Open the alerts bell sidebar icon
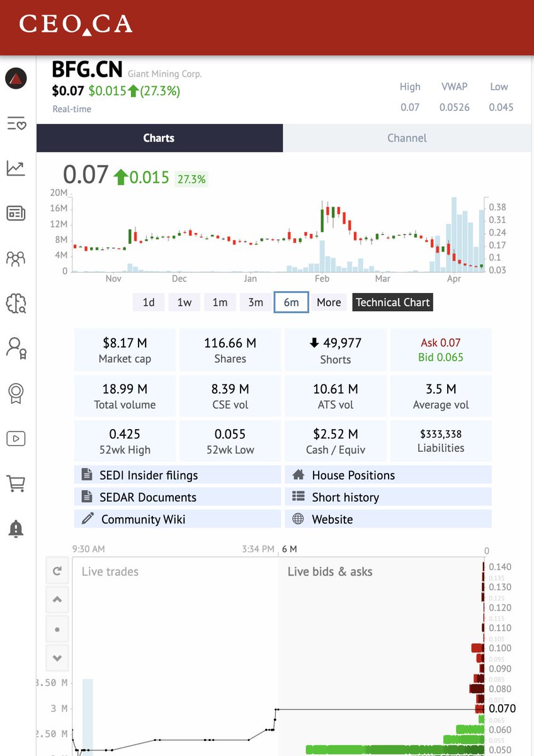Screen dimensions: 534x756 point(16,529)
